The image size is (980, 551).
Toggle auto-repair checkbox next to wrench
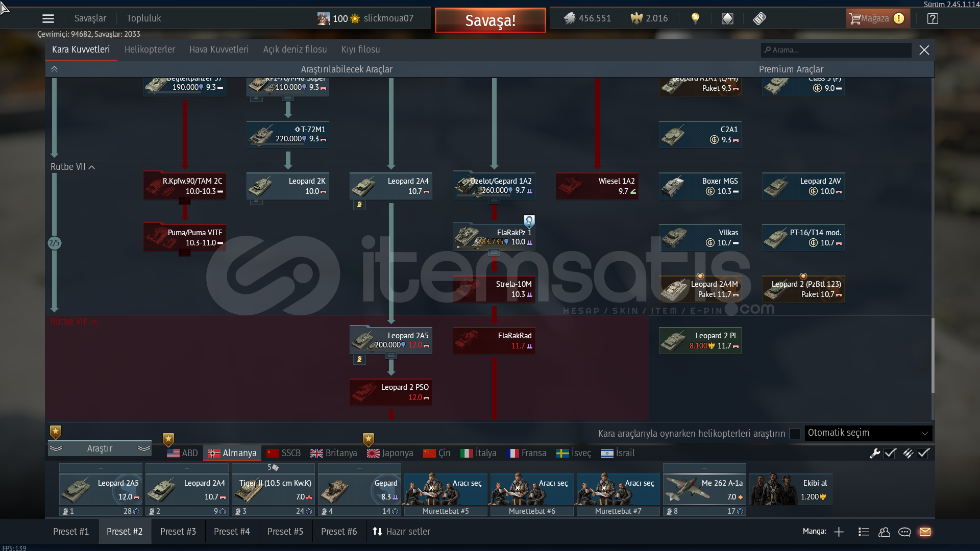pos(890,453)
